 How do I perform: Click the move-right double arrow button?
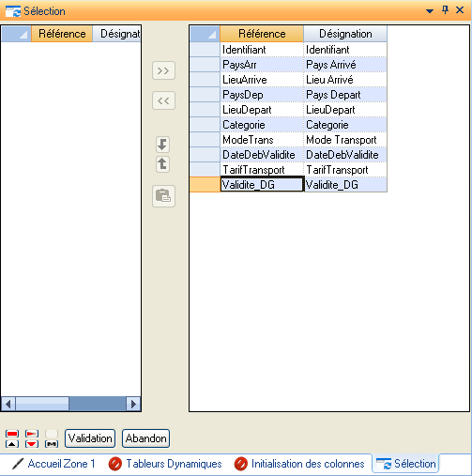[163, 70]
